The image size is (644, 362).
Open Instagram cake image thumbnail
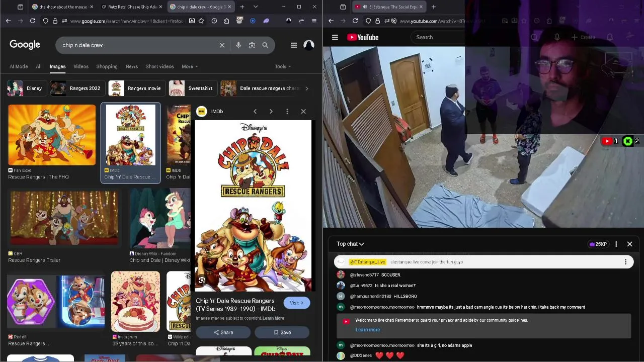(135, 301)
